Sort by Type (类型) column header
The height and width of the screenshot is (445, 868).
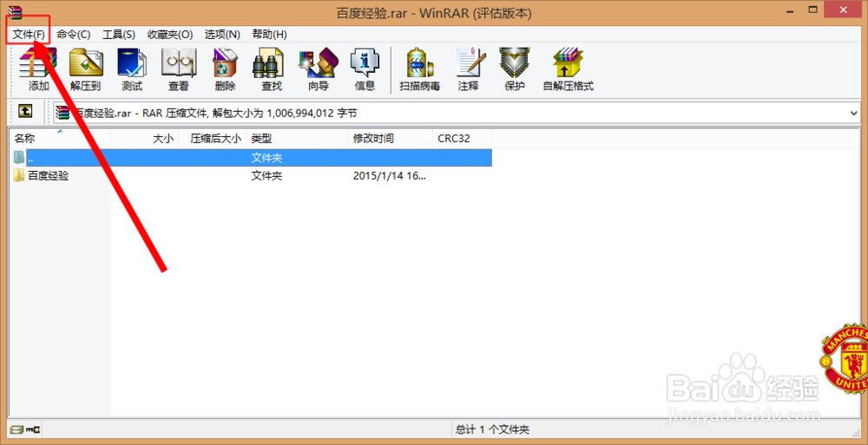coord(297,139)
